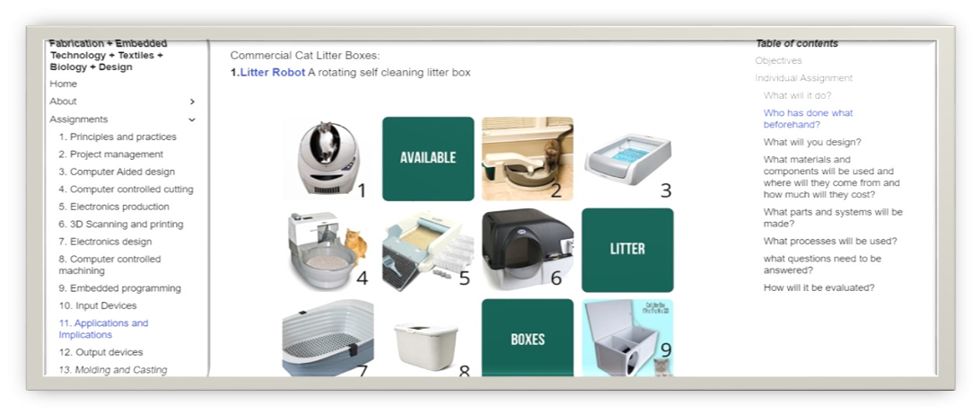Open 5. Electronics production assignment
The width and height of the screenshot is (980, 415).
[114, 207]
